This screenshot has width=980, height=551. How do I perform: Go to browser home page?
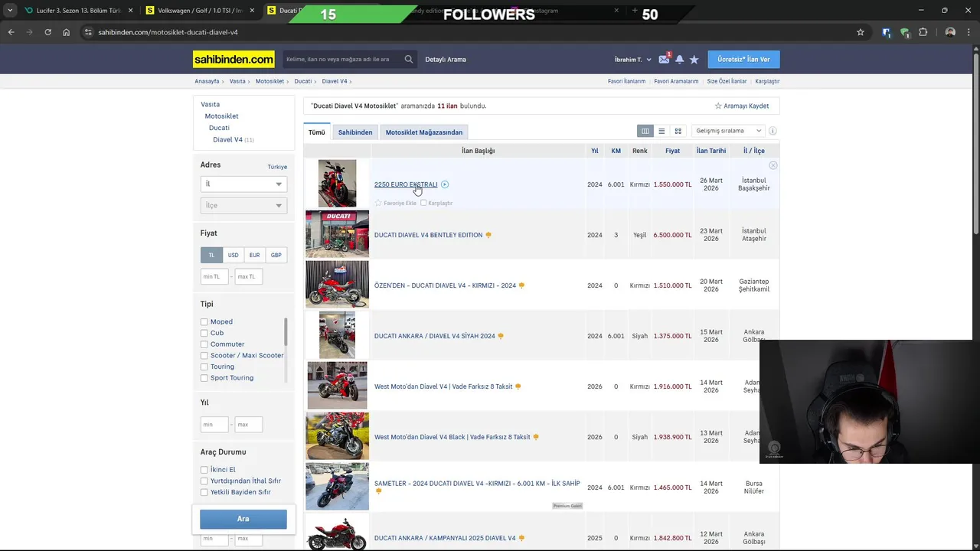coord(66,32)
